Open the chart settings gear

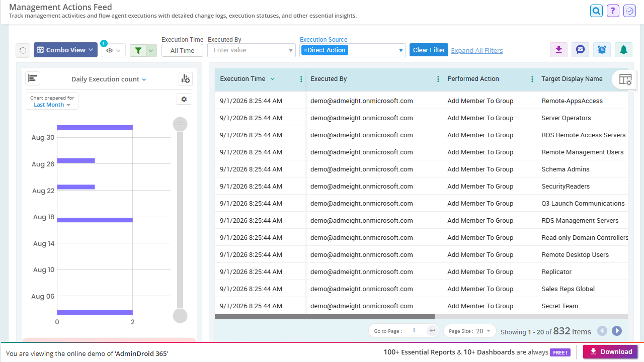pos(184,99)
